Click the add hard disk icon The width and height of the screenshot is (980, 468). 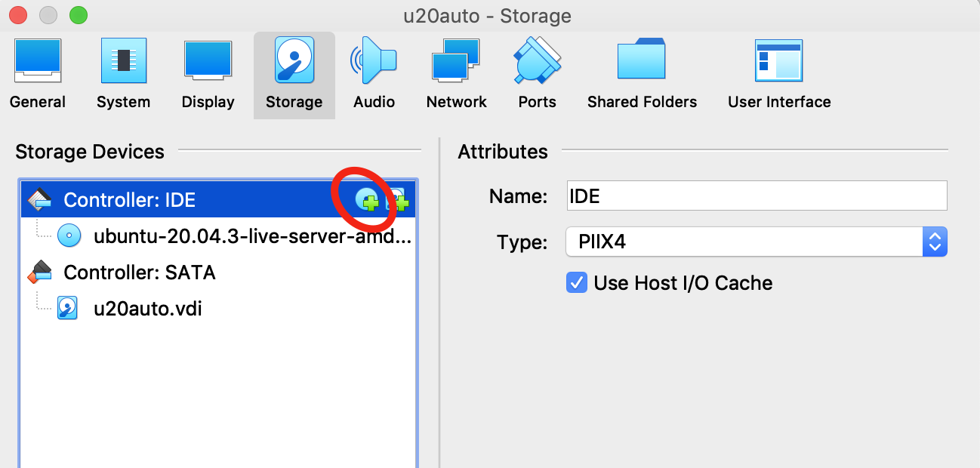click(397, 199)
